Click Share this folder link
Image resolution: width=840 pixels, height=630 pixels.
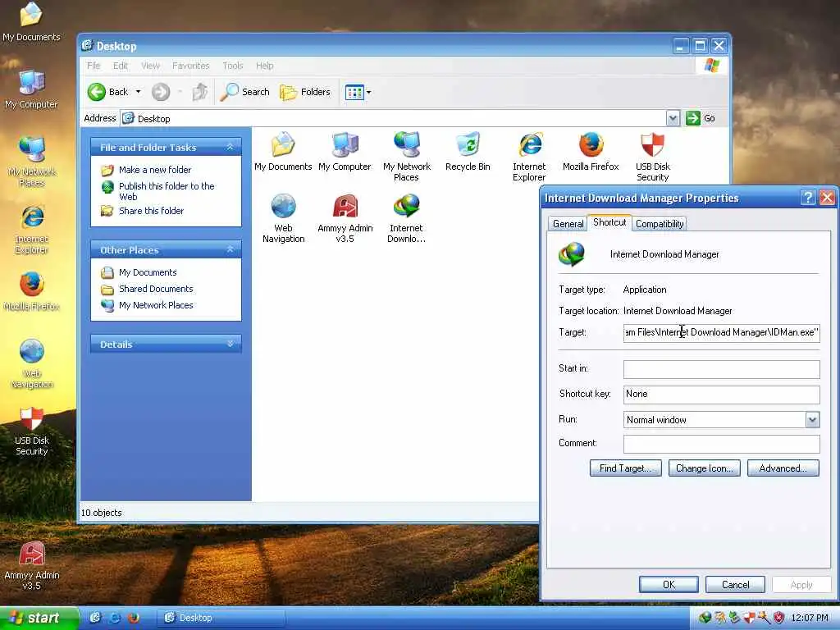tap(151, 211)
